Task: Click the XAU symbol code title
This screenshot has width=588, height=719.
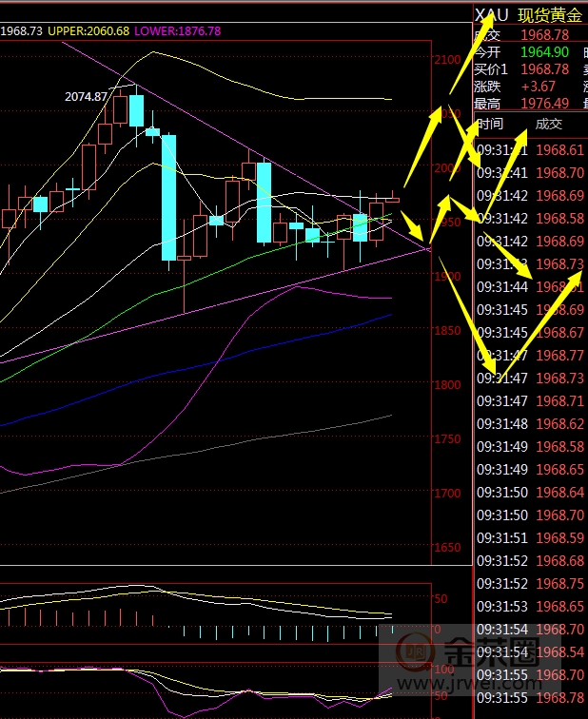Action: [492, 15]
